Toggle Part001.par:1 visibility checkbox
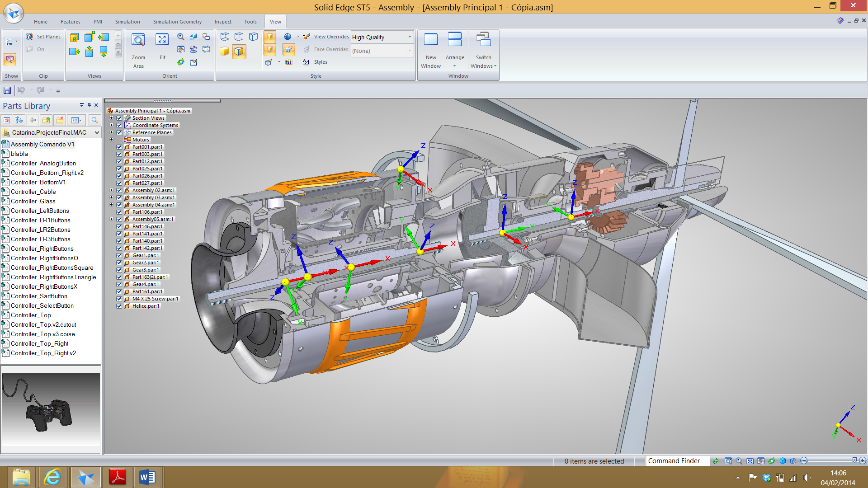 point(119,147)
